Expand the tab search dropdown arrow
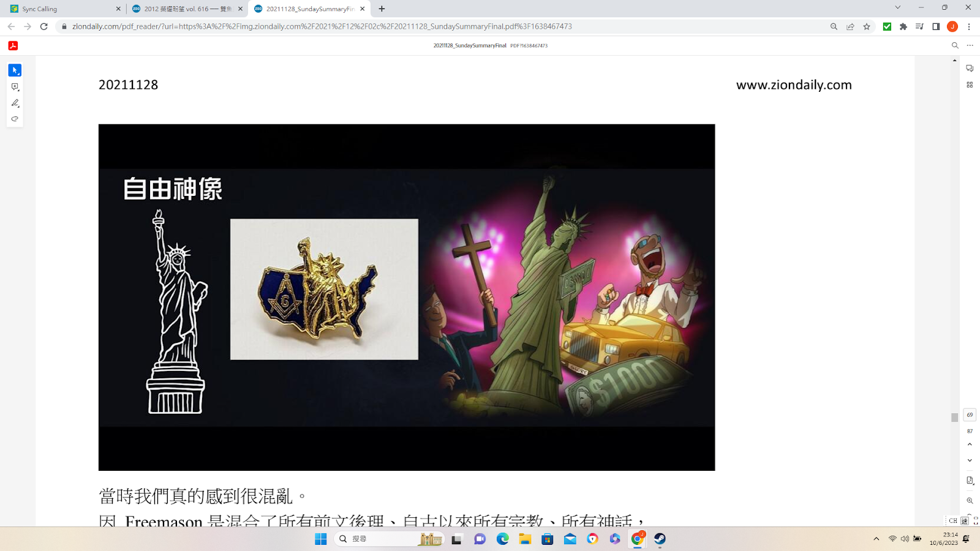 [x=898, y=7]
